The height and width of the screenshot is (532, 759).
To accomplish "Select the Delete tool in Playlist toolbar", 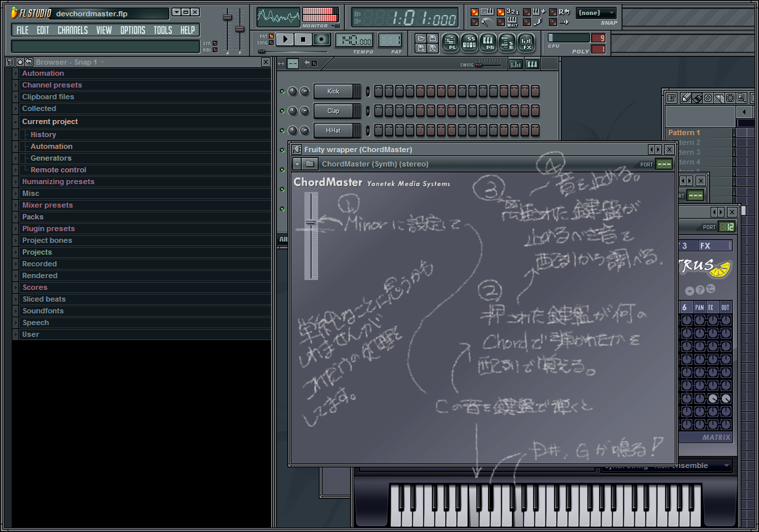I will 708,98.
